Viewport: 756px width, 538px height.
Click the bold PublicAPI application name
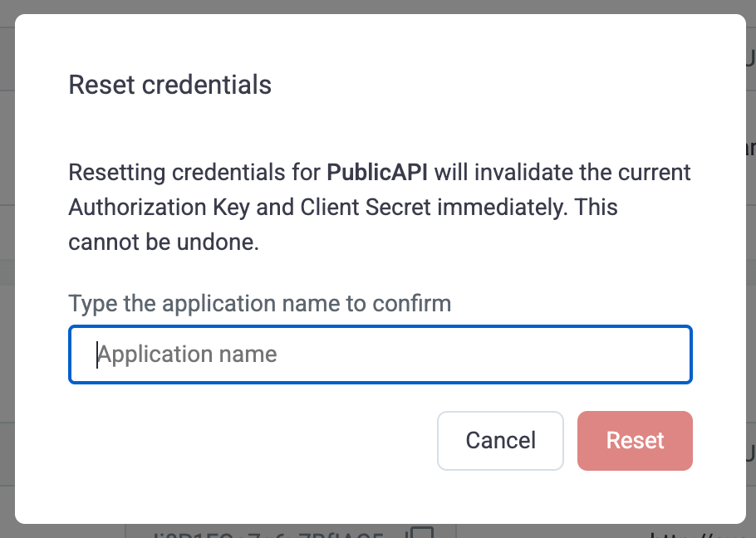click(x=377, y=173)
